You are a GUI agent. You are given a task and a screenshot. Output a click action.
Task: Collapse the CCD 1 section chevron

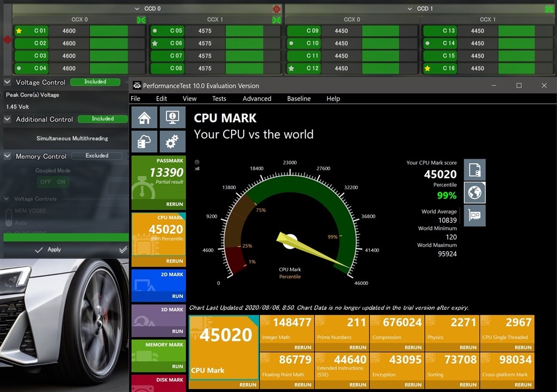point(410,9)
